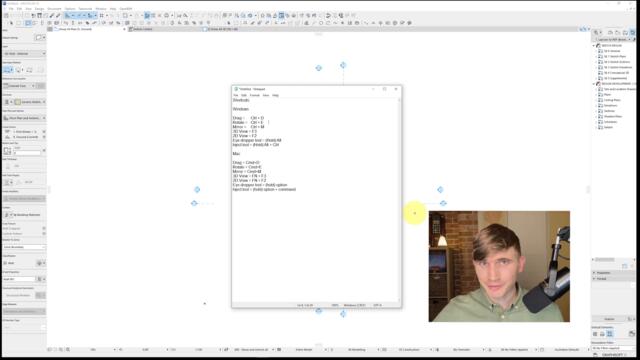Viewport: 640px width, 360px height.
Task: Click 'Drag = Ctrl + D' line in Notepad
Action: pos(248,118)
